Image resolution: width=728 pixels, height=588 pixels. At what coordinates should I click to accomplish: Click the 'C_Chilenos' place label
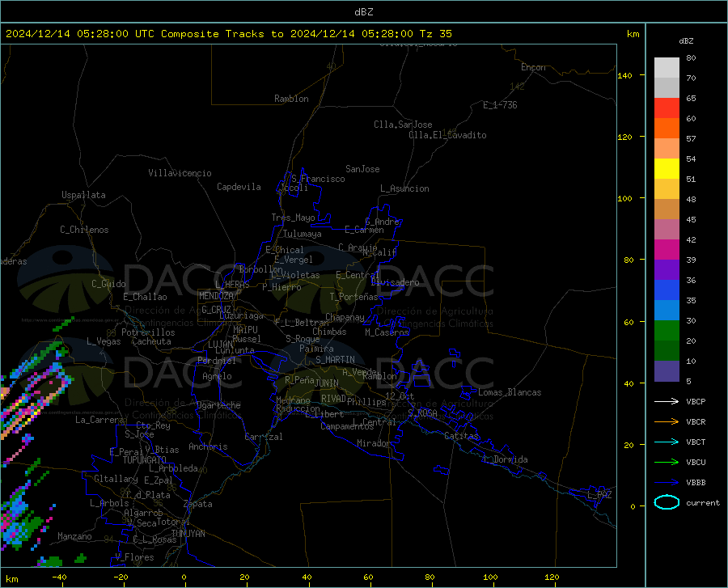pyautogui.click(x=84, y=230)
